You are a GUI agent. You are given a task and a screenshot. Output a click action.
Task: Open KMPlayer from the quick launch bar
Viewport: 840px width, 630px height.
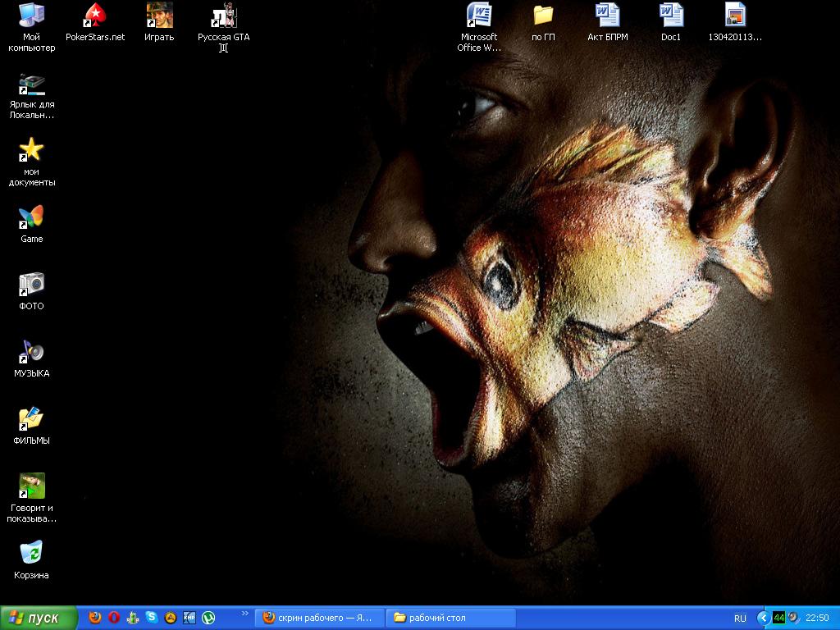[x=189, y=618]
